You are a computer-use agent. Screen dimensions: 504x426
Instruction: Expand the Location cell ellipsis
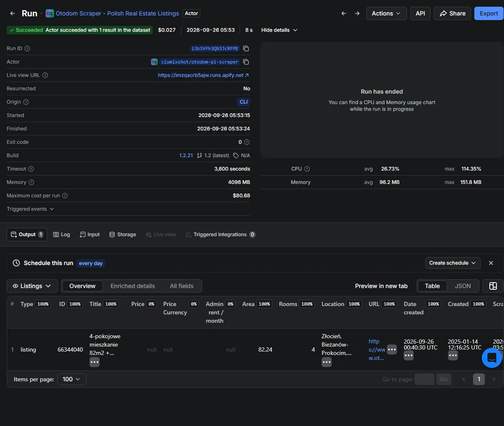coord(327,362)
